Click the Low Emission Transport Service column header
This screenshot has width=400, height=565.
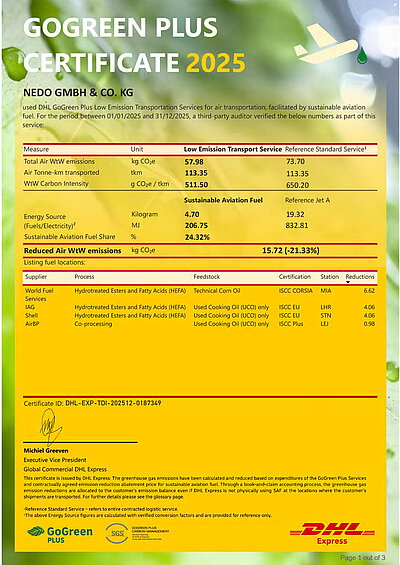[233, 149]
